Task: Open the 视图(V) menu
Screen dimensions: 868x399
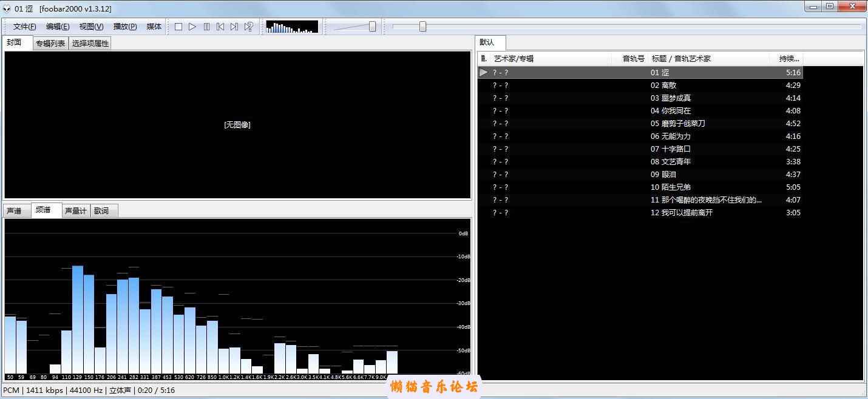Action: 91,27
